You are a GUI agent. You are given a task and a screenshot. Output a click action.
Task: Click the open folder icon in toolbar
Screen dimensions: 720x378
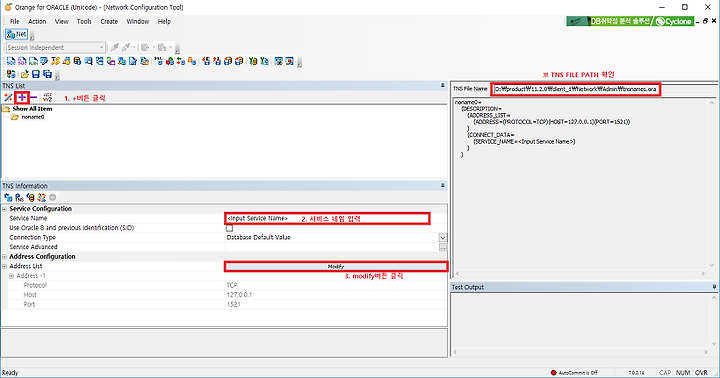click(25, 74)
